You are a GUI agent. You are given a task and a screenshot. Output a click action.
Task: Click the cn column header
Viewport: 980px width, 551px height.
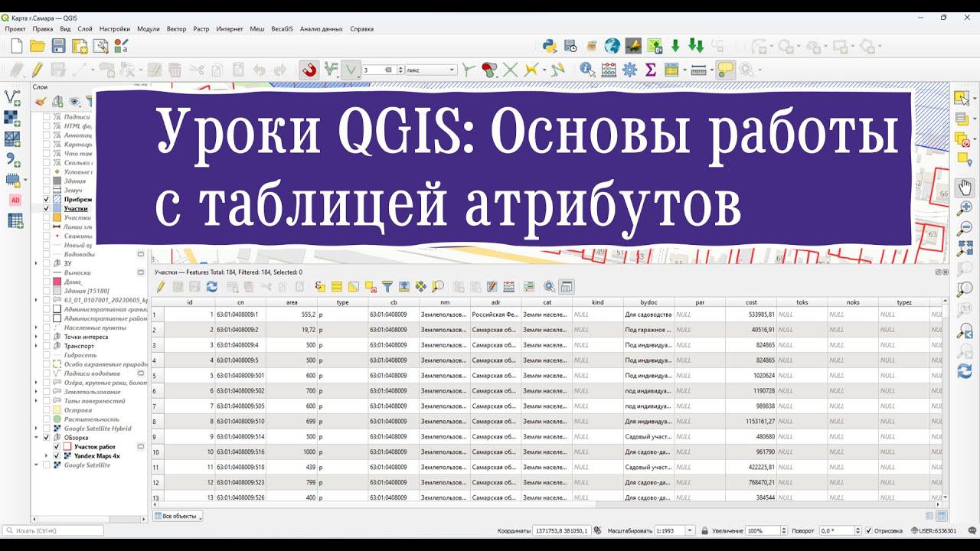pyautogui.click(x=240, y=302)
